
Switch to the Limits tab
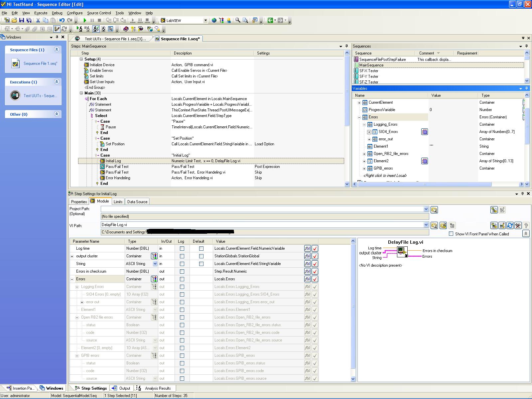pos(118,201)
